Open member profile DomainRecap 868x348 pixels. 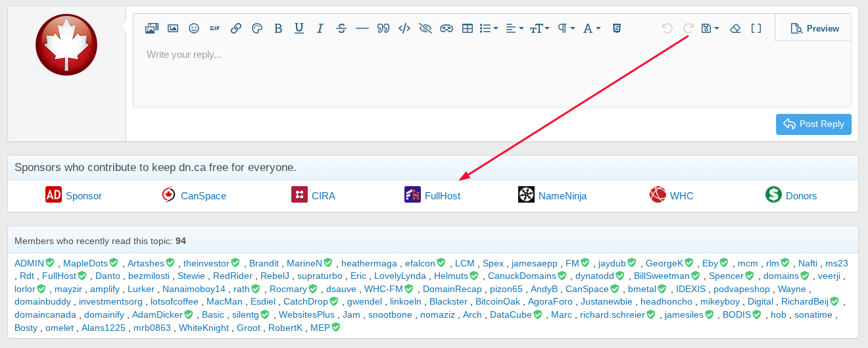coord(451,289)
